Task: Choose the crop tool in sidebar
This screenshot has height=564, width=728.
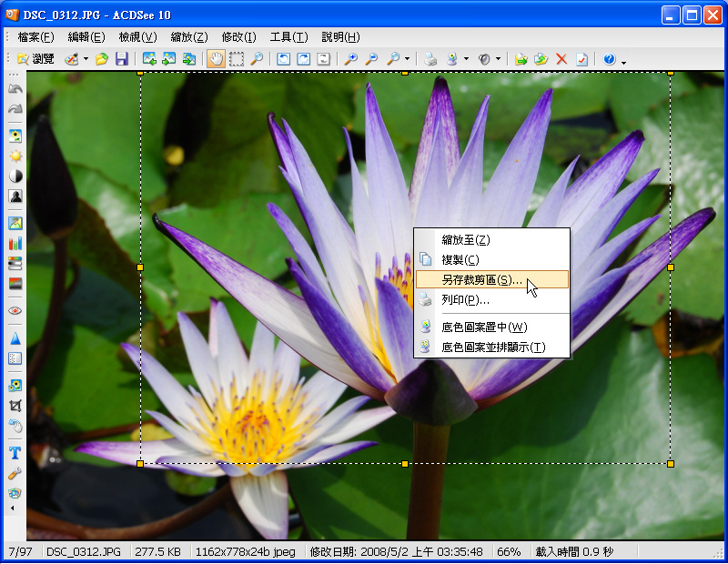Action: coord(15,406)
